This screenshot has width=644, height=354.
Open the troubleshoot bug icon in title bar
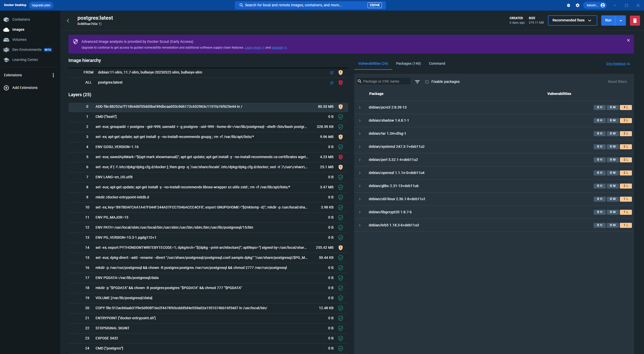(x=569, y=5)
